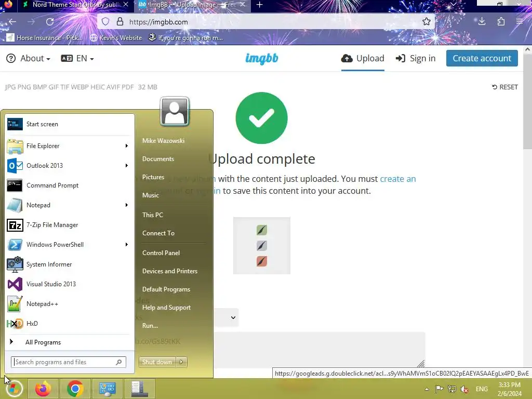Open Help and Support
This screenshot has width=532, height=399.
[x=167, y=308]
